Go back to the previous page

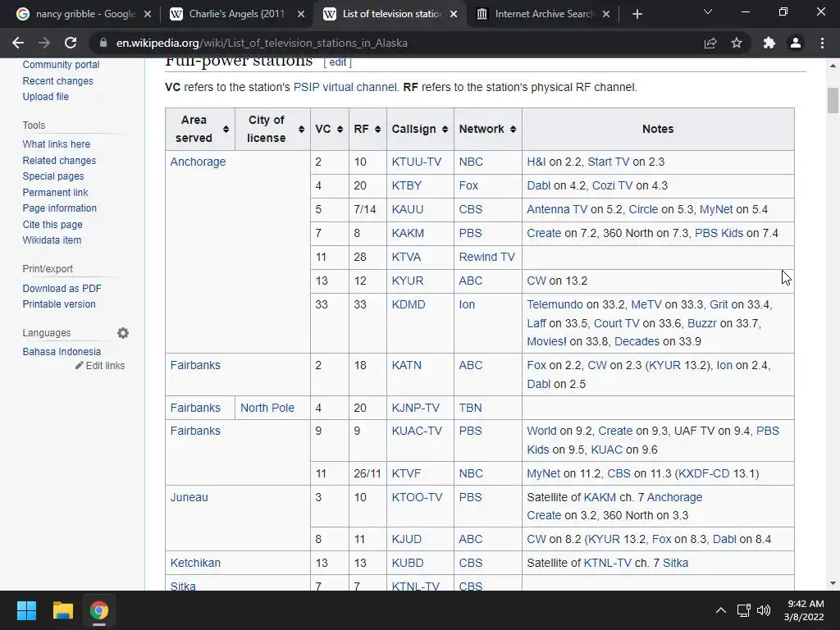(x=18, y=43)
